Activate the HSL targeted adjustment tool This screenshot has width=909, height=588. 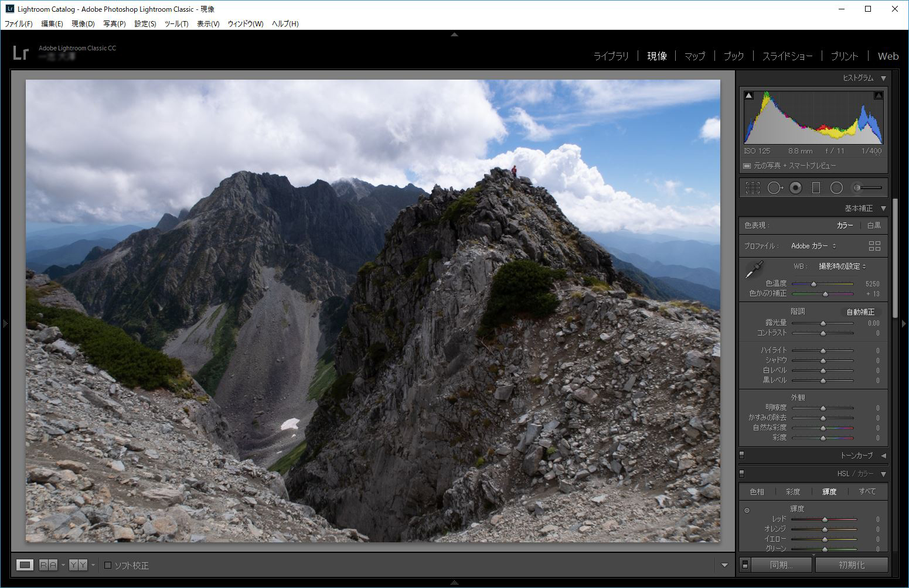tap(747, 510)
